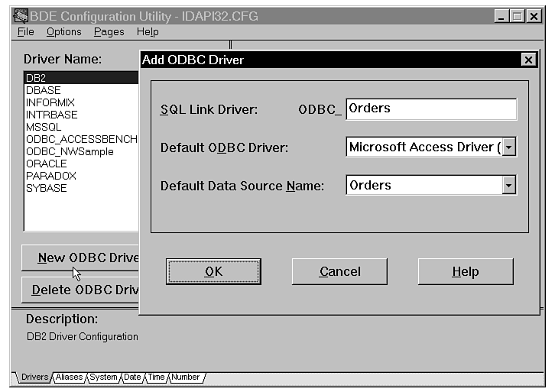Open the File menu
This screenshot has width=555, height=392.
pos(26,31)
